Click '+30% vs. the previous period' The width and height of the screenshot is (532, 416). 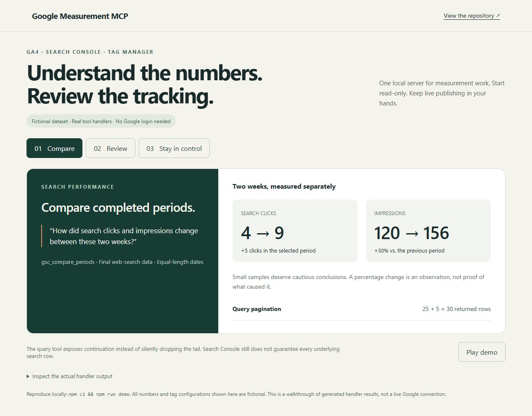tap(409, 250)
